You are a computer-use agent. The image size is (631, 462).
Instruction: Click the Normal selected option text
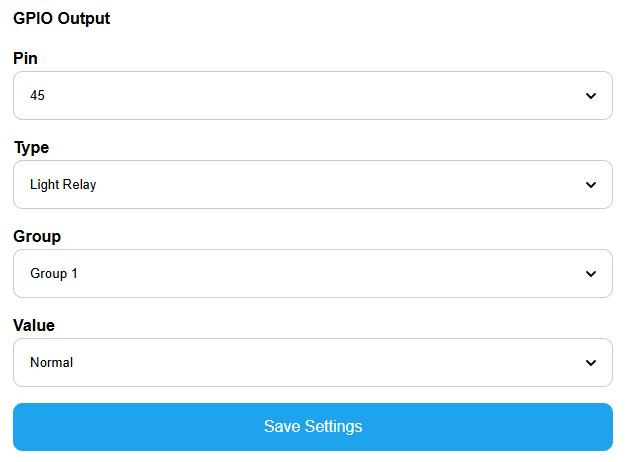click(52, 363)
